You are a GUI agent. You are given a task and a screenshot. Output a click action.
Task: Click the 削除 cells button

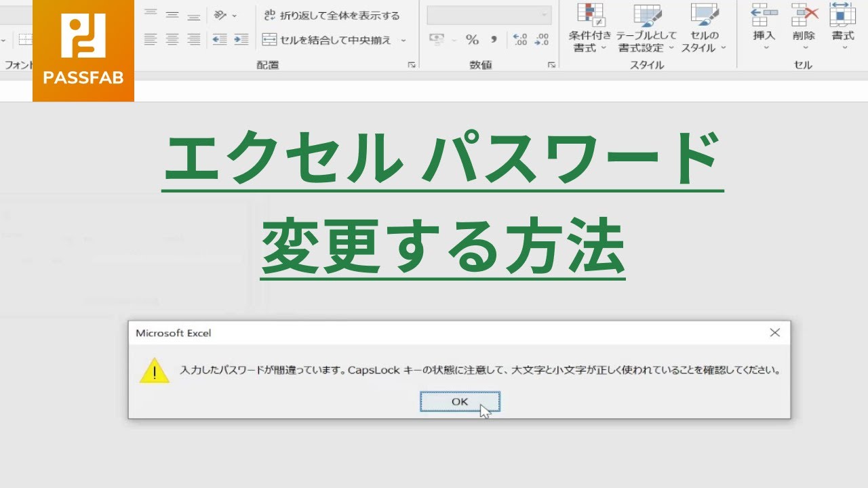click(x=804, y=22)
